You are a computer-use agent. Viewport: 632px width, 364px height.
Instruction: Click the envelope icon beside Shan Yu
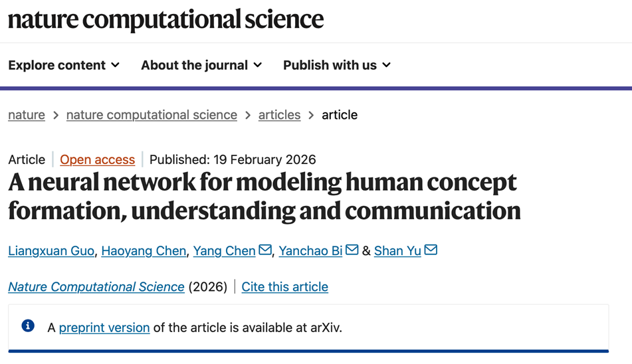click(x=431, y=250)
